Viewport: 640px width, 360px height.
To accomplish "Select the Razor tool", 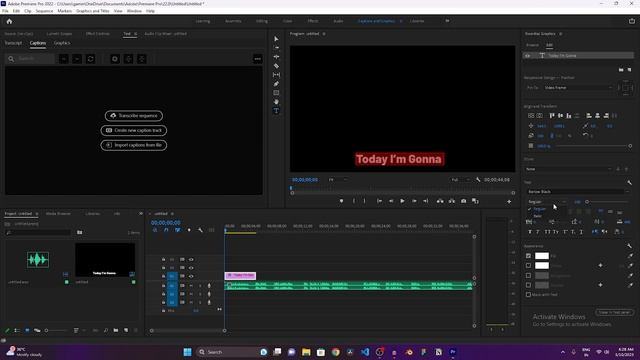I will pyautogui.click(x=276, y=66).
